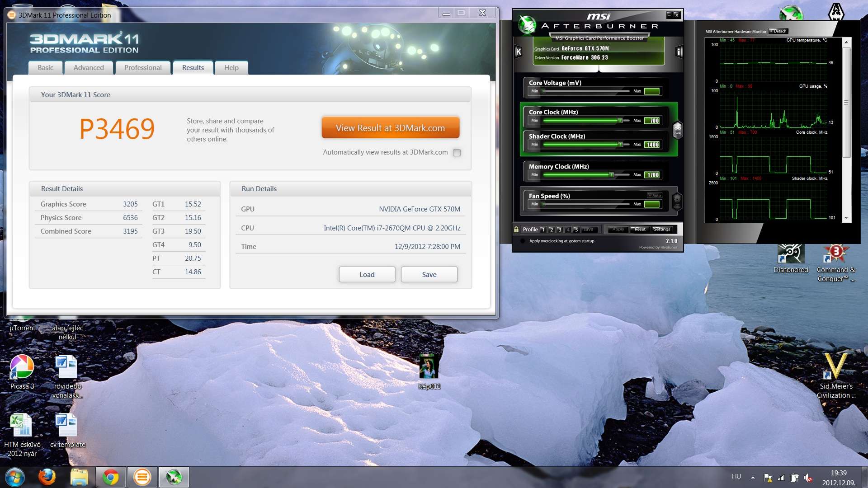
Task: Click the Fan Speed slider track
Action: tap(586, 204)
